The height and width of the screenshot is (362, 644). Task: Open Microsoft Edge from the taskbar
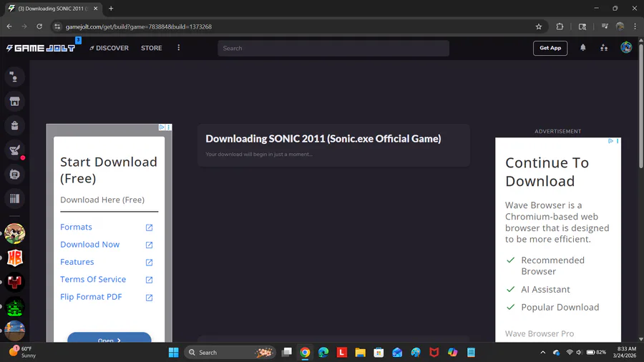(323, 352)
